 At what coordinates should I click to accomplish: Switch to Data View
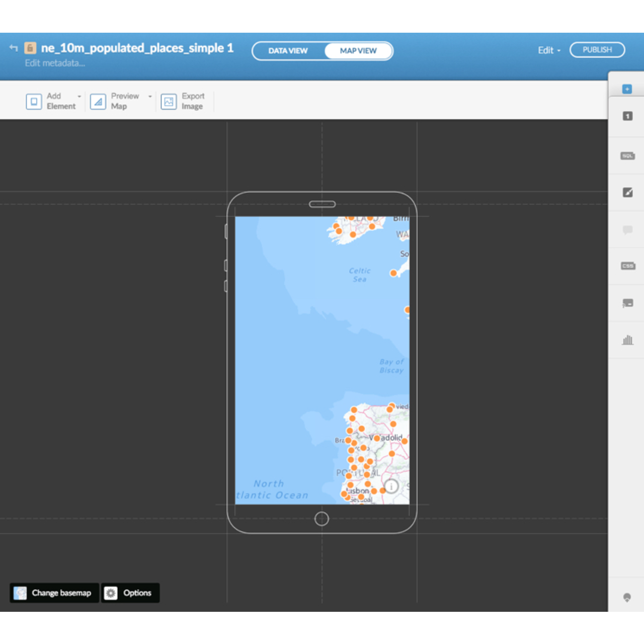coord(287,51)
